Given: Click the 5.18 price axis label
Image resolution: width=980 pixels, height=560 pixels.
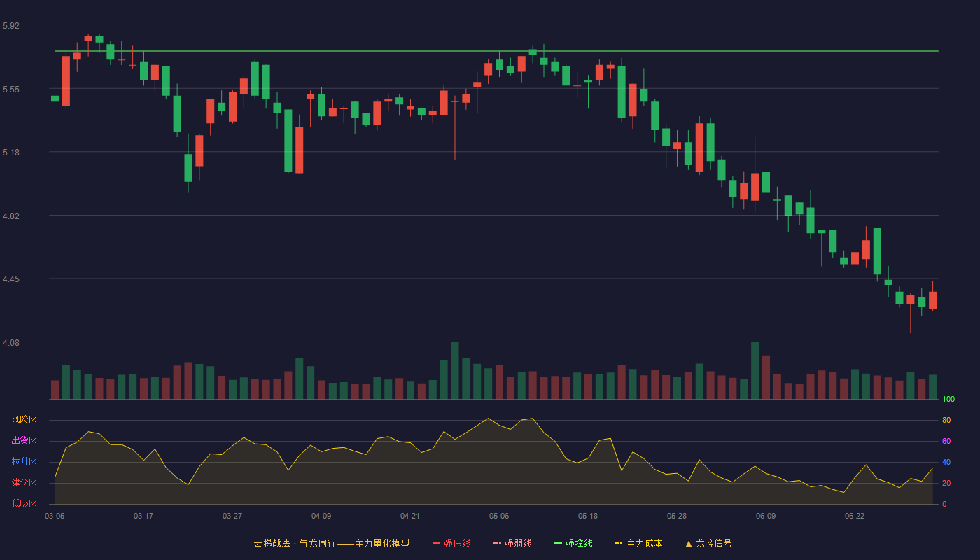Looking at the screenshot, I should (11, 153).
